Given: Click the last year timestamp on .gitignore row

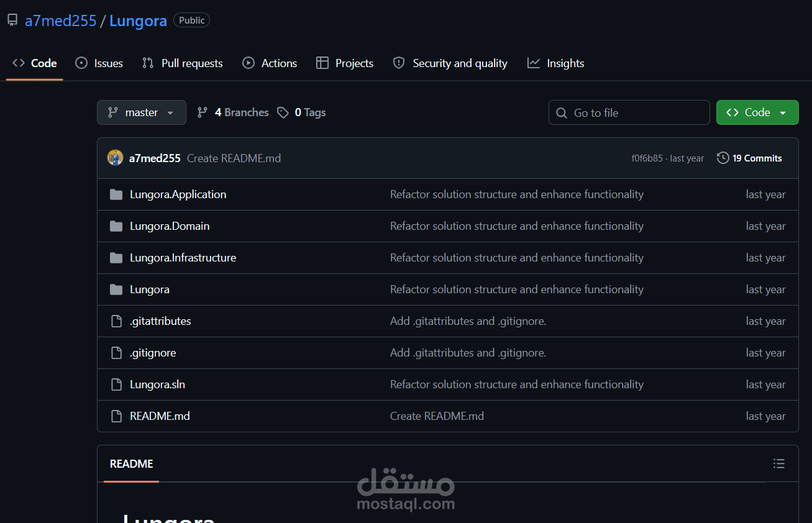Looking at the screenshot, I should (765, 353).
